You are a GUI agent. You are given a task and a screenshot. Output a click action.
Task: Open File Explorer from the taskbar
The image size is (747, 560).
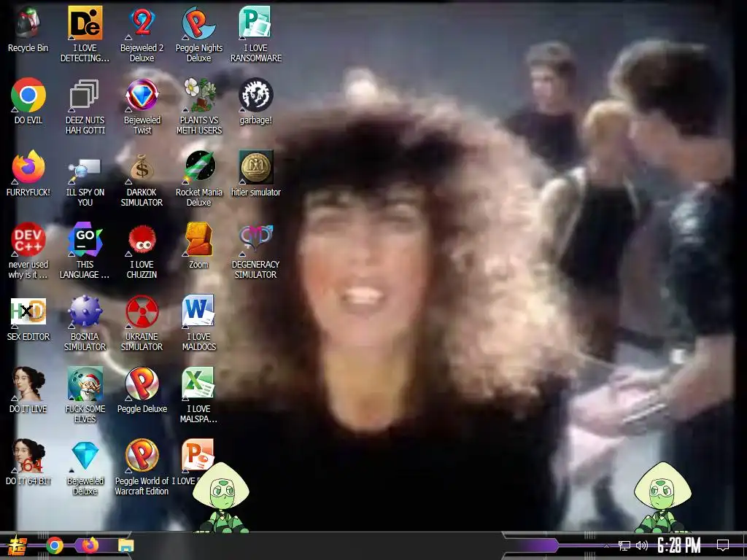(x=125, y=545)
